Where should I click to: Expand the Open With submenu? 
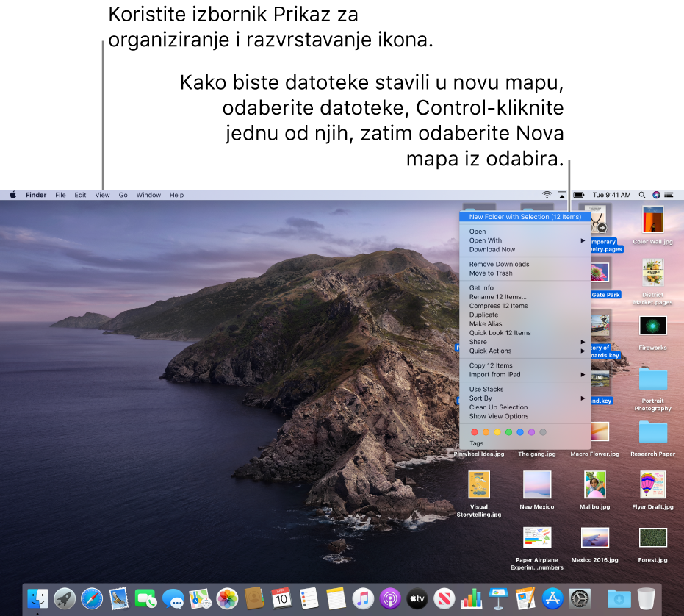(525, 240)
